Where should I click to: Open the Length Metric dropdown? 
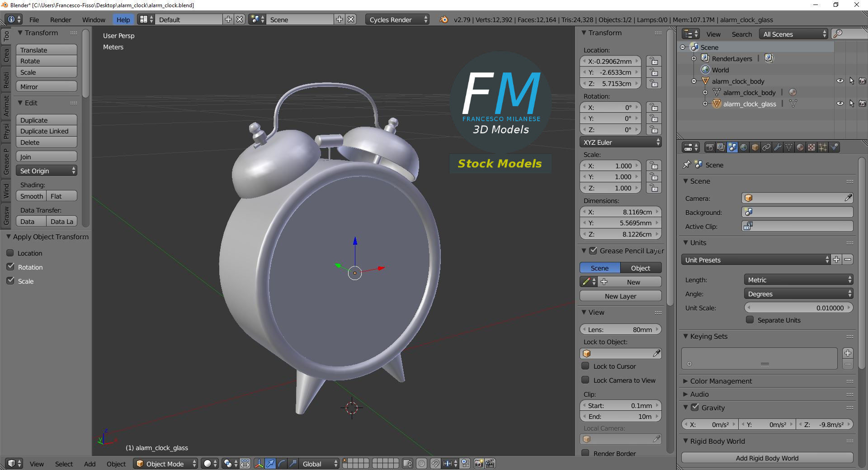[x=798, y=280]
